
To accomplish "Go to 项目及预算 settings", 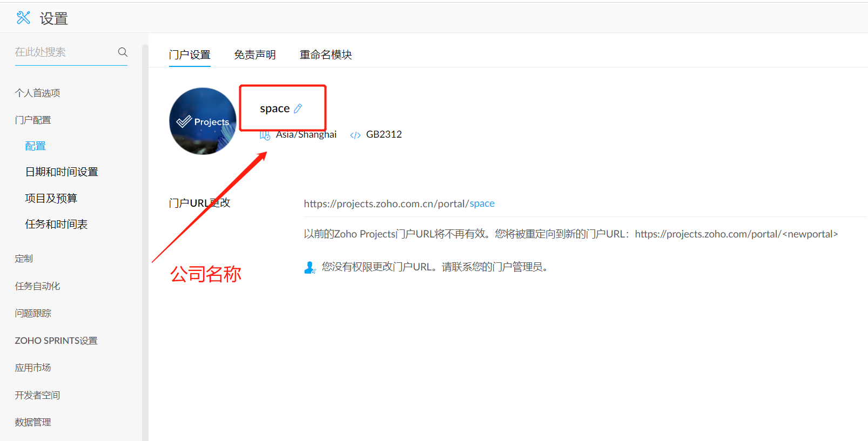I will pyautogui.click(x=51, y=198).
